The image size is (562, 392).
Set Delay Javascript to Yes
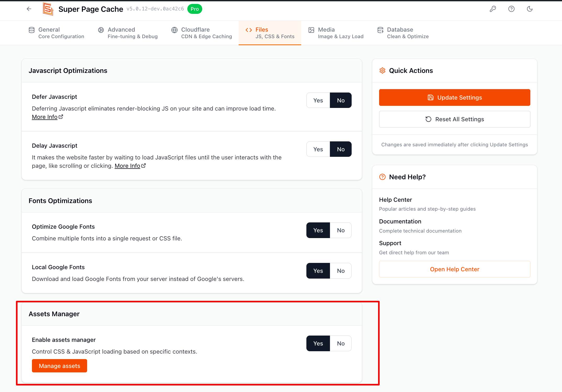coord(318,149)
